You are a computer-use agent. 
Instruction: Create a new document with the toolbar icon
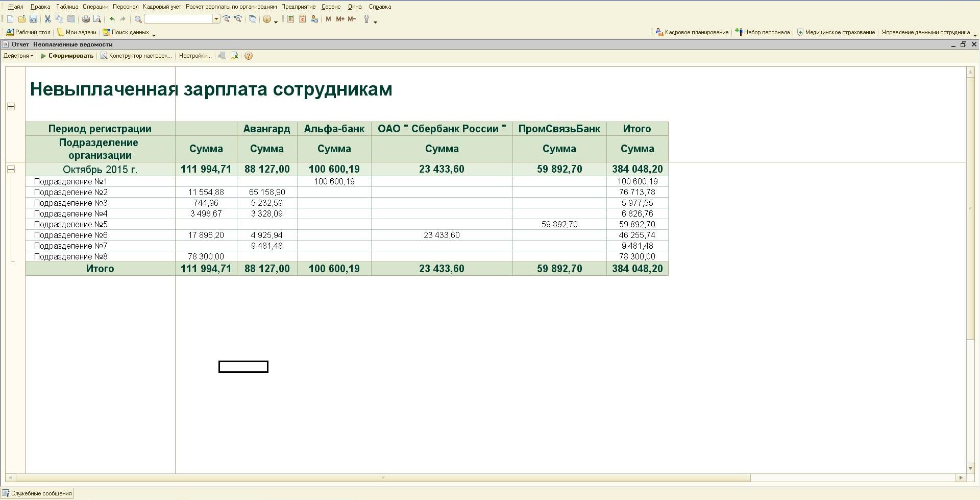pos(10,19)
